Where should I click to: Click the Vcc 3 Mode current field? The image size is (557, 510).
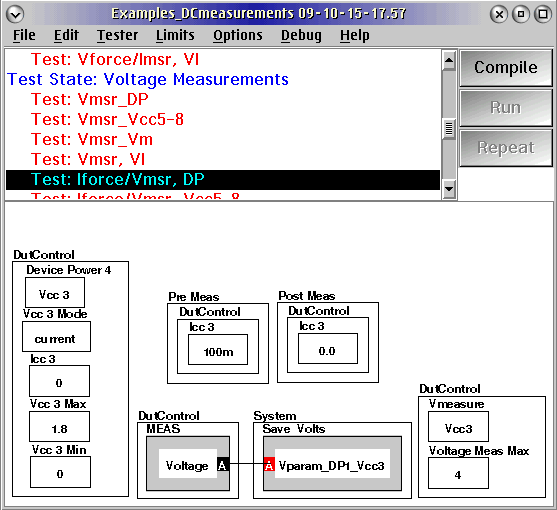56,337
